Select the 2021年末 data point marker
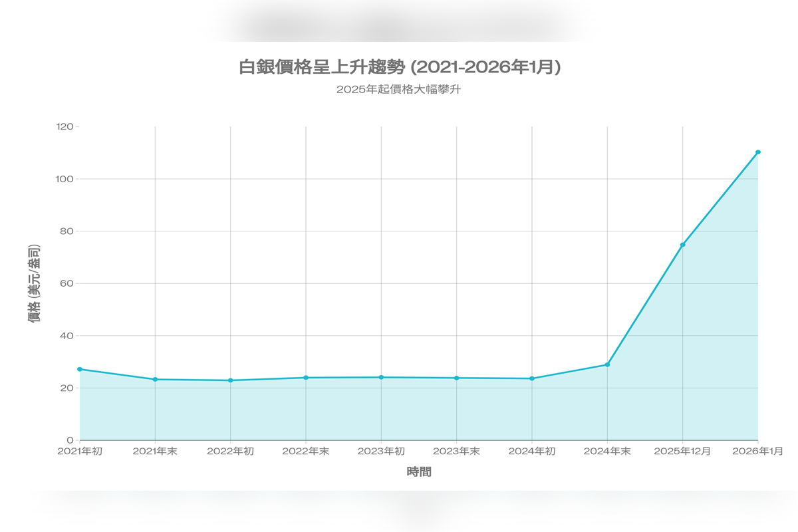The height and width of the screenshot is (532, 798). click(155, 379)
